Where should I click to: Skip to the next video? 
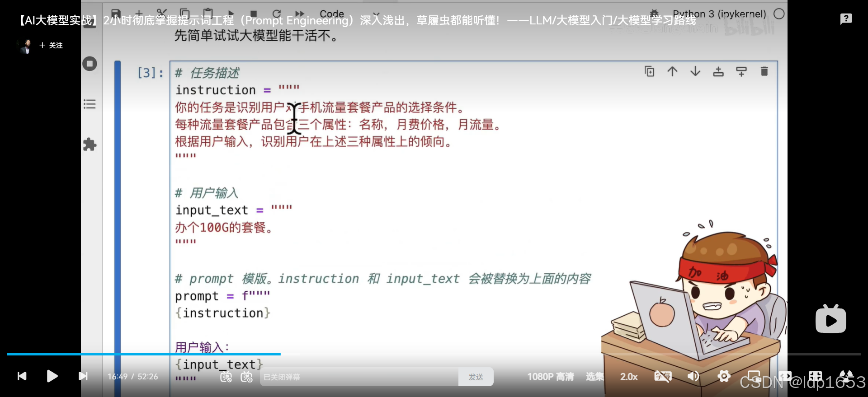click(83, 376)
